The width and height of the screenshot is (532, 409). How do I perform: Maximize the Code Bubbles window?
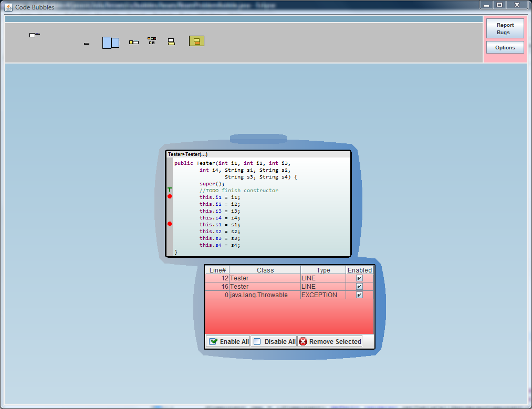[x=499, y=5]
